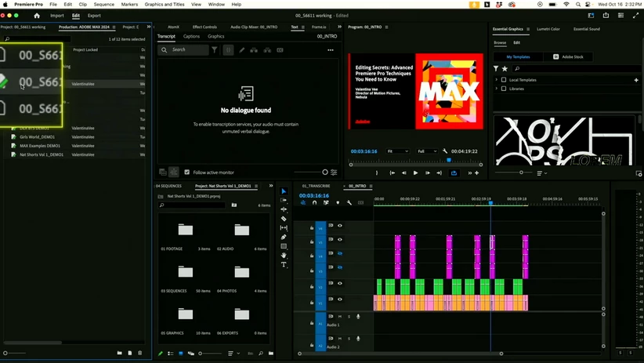Screen dimensions: 644x363
Task: Open the Markers menu
Action: [x=129, y=4]
